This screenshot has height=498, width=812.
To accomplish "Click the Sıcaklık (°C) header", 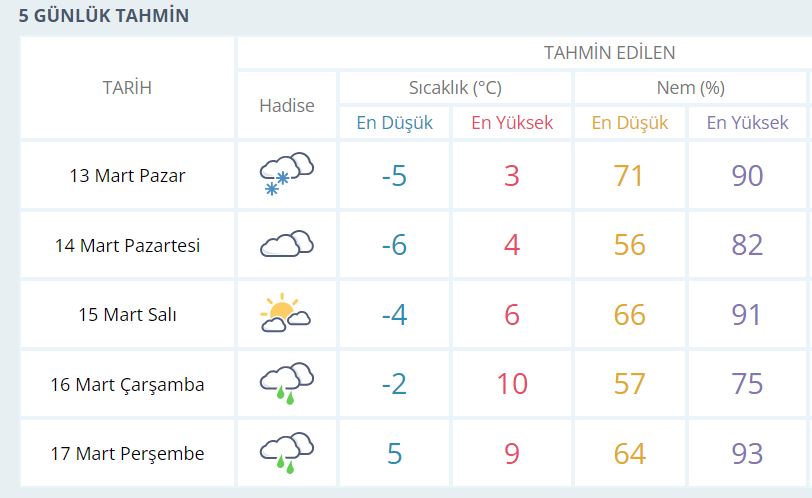I will tap(455, 87).
